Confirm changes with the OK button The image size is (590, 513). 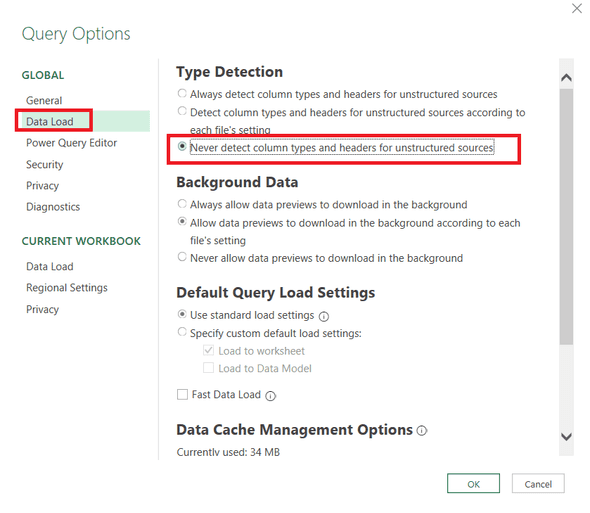[x=473, y=483]
